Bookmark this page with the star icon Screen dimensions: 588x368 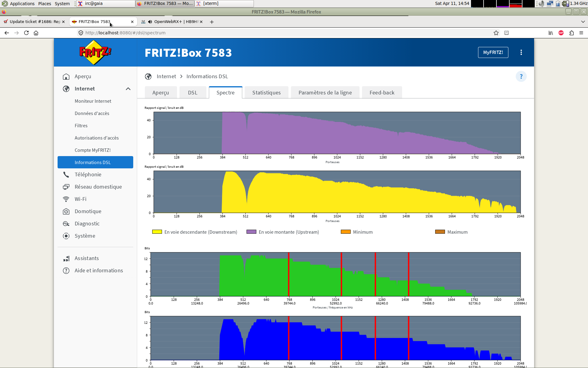click(x=496, y=33)
